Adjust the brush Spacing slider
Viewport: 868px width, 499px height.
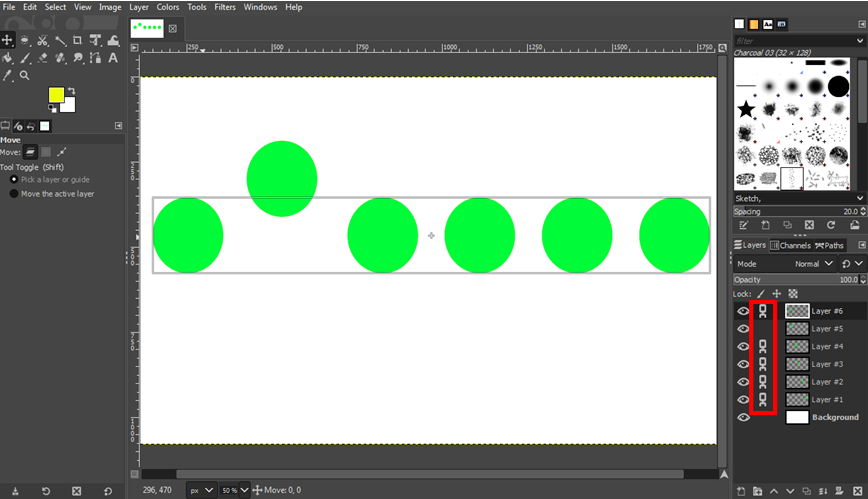click(796, 212)
